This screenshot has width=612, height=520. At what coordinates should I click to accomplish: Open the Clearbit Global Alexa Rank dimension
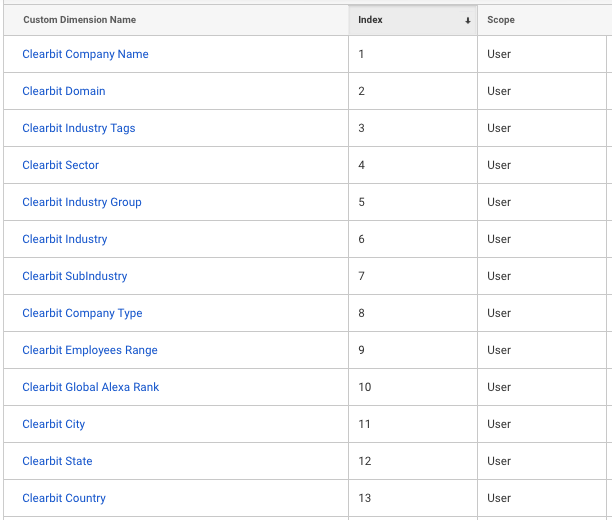tap(91, 387)
